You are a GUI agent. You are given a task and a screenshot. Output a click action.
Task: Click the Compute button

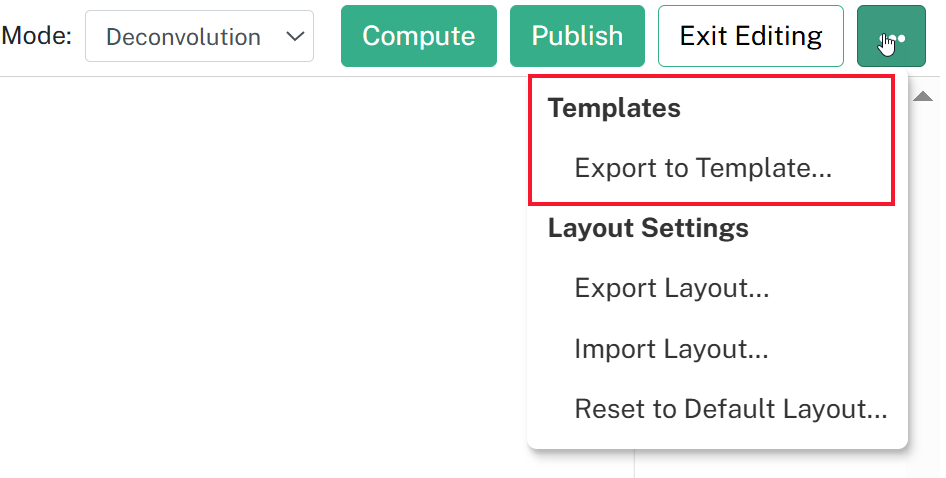tap(419, 36)
